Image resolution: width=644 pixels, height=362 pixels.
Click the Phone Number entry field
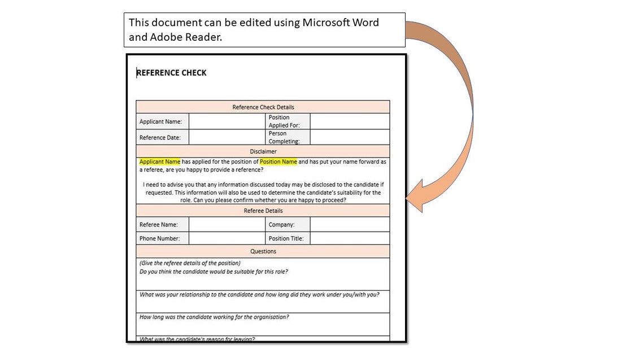[x=226, y=238]
